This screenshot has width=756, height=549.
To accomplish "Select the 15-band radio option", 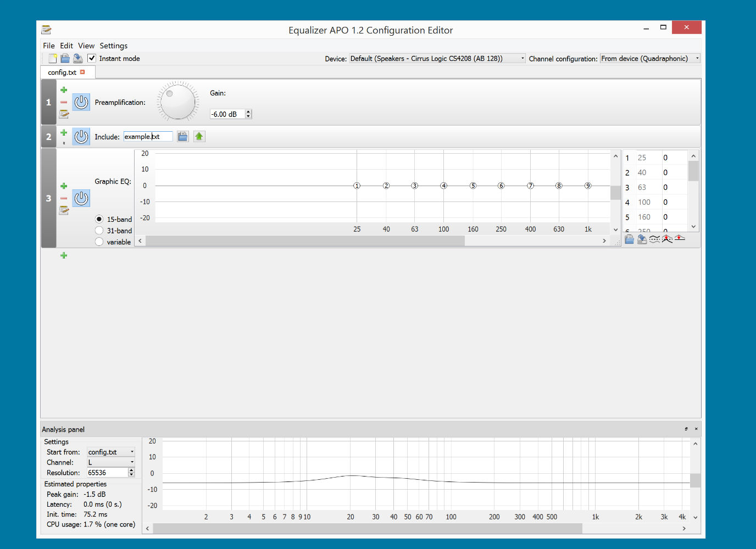I will coord(99,219).
